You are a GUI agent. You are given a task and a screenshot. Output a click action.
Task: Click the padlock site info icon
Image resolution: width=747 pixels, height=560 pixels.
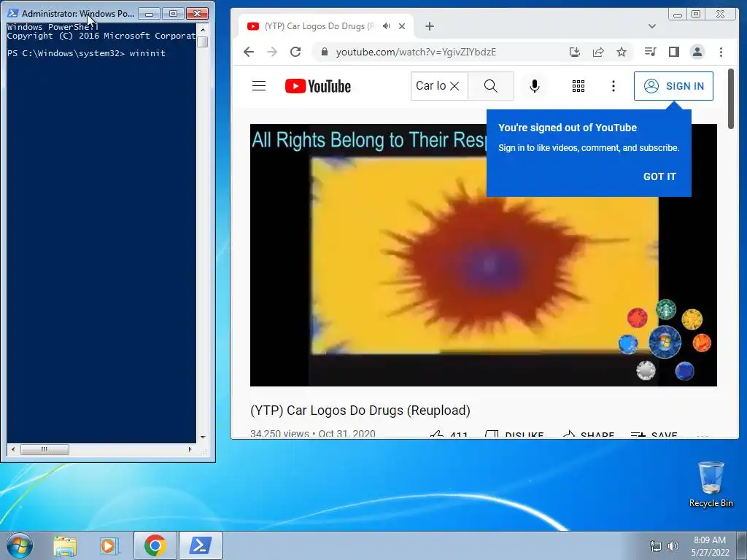pos(325,52)
